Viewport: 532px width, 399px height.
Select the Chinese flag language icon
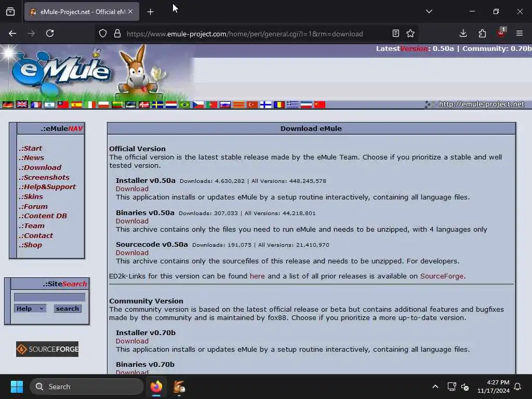tap(320, 104)
